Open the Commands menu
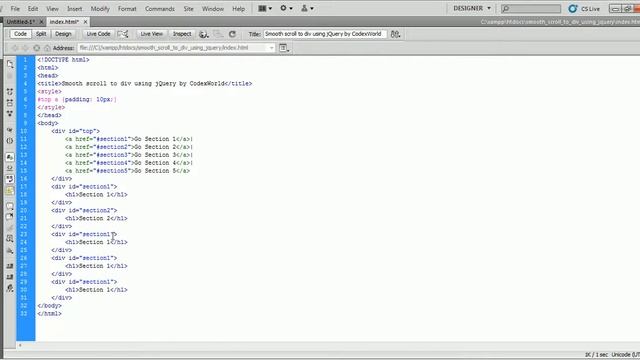 [x=160, y=9]
